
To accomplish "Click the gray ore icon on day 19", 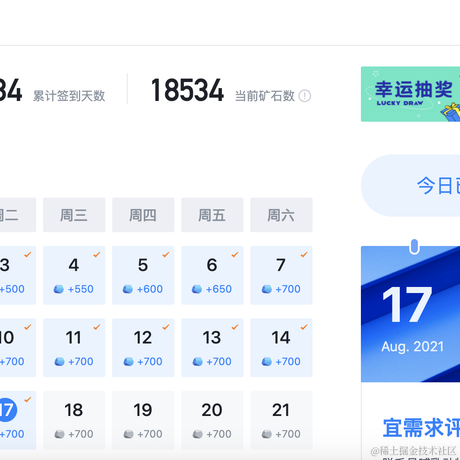I will (x=128, y=434).
